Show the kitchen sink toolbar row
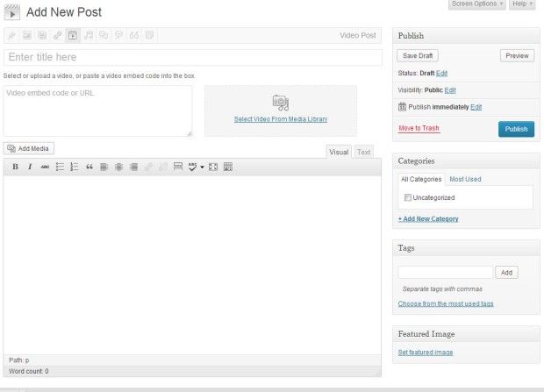Image resolution: width=544 pixels, height=392 pixels. [228, 167]
